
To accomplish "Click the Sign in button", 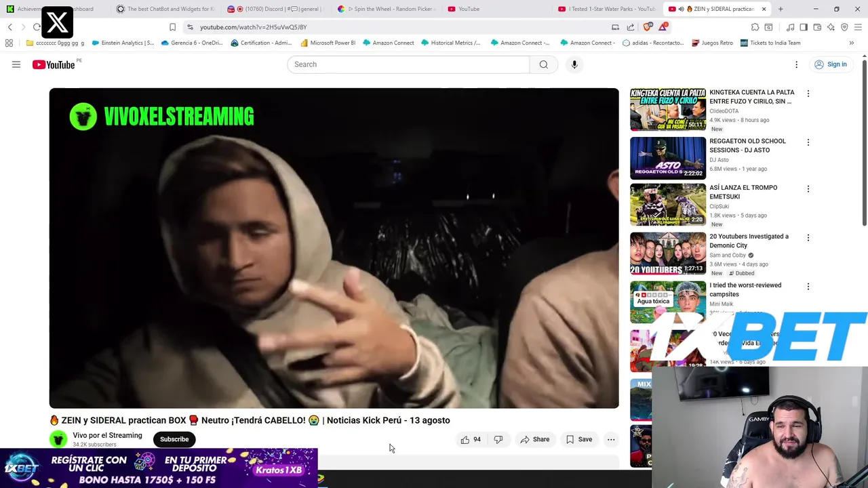I will (x=830, y=64).
